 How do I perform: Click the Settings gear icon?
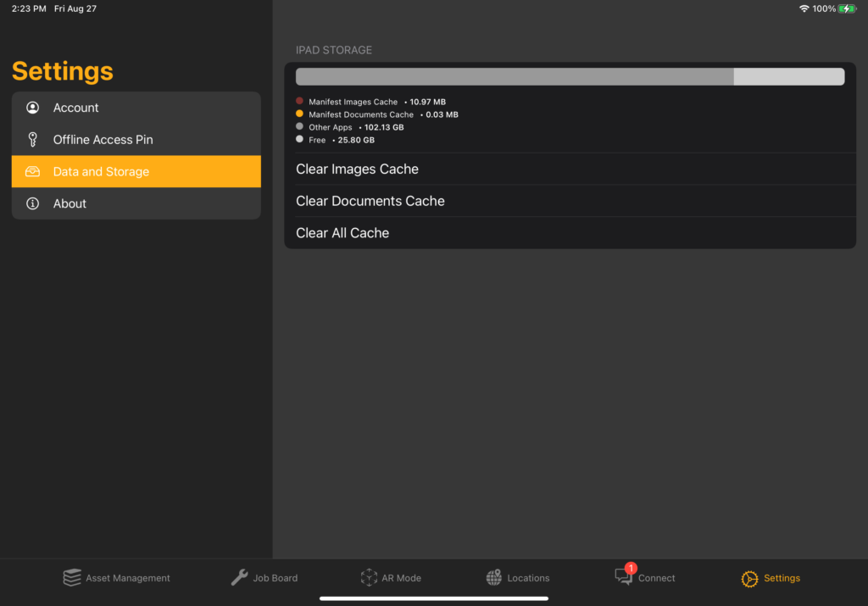tap(749, 579)
